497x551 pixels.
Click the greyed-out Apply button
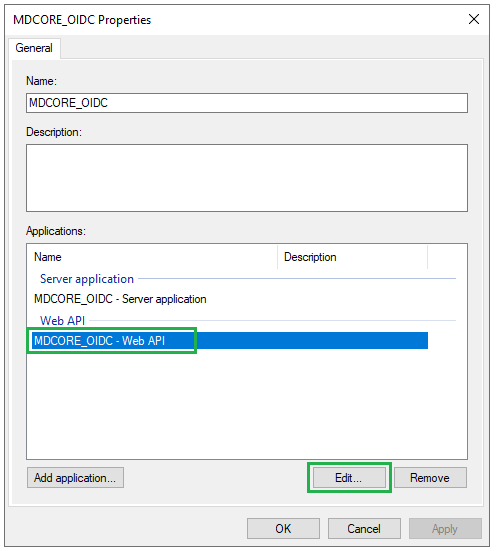[x=445, y=529]
